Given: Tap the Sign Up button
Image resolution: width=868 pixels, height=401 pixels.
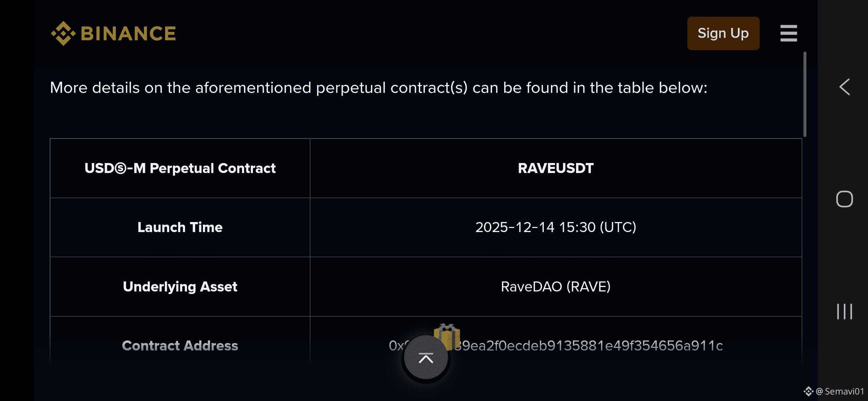Looking at the screenshot, I should (723, 33).
